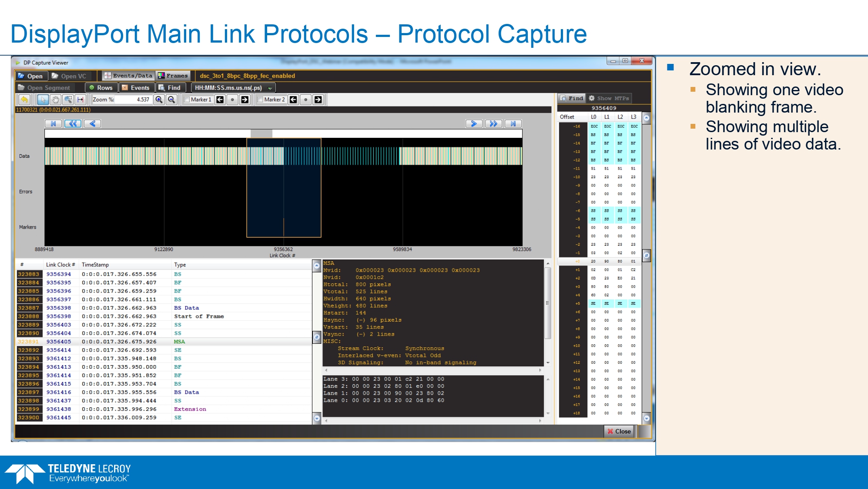Viewport: 868px width, 489px height.
Task: Select BS Data row 323887
Action: (164, 308)
